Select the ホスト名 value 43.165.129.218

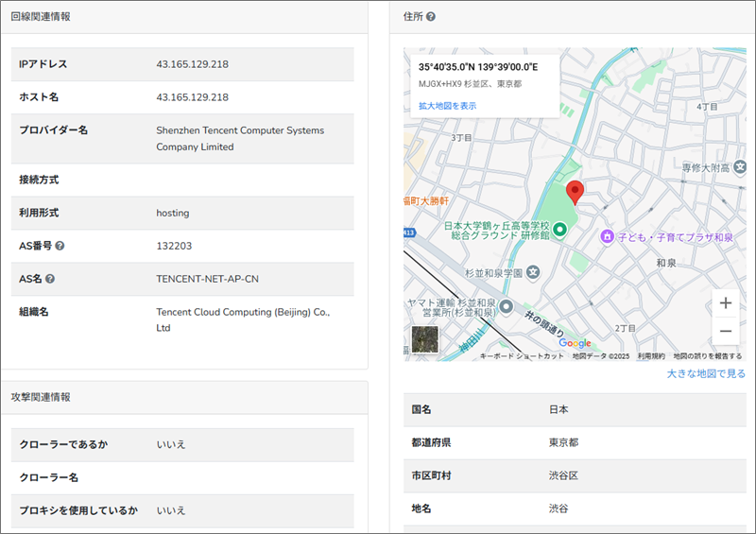point(193,97)
